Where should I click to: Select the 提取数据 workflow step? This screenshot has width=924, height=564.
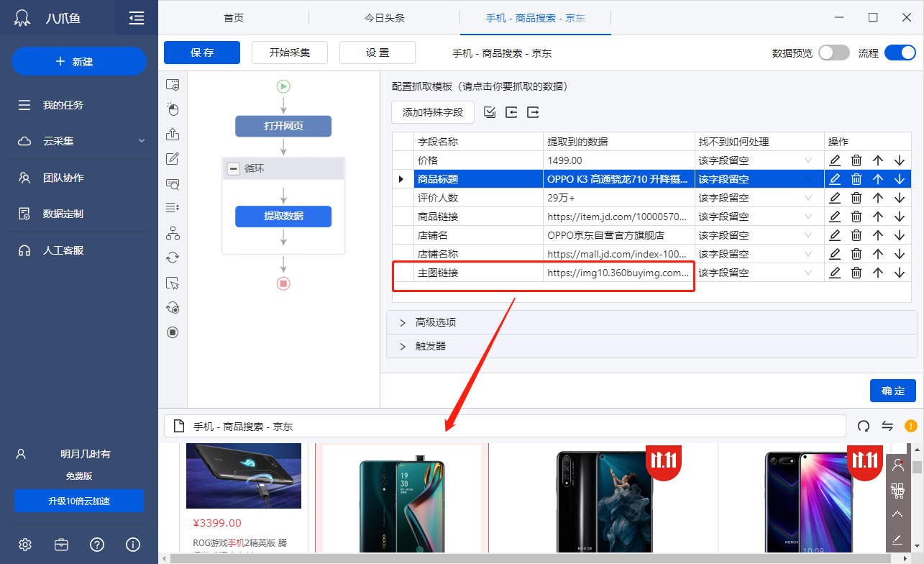point(283,217)
